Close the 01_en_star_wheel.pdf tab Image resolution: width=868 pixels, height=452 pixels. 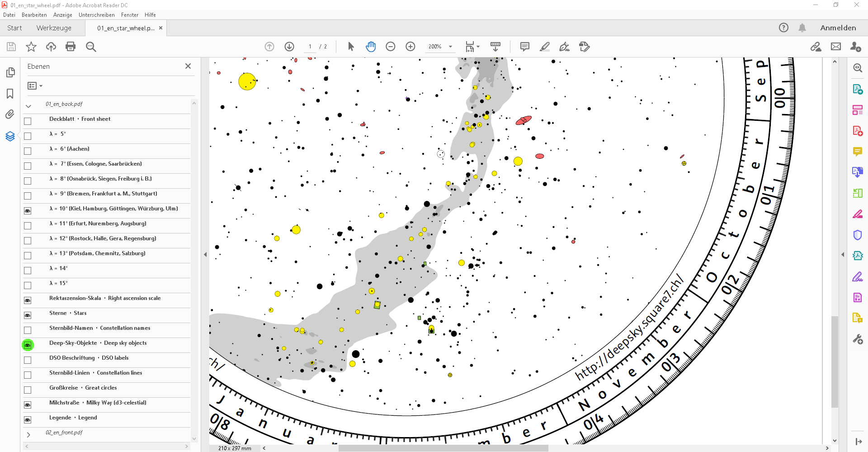160,28
